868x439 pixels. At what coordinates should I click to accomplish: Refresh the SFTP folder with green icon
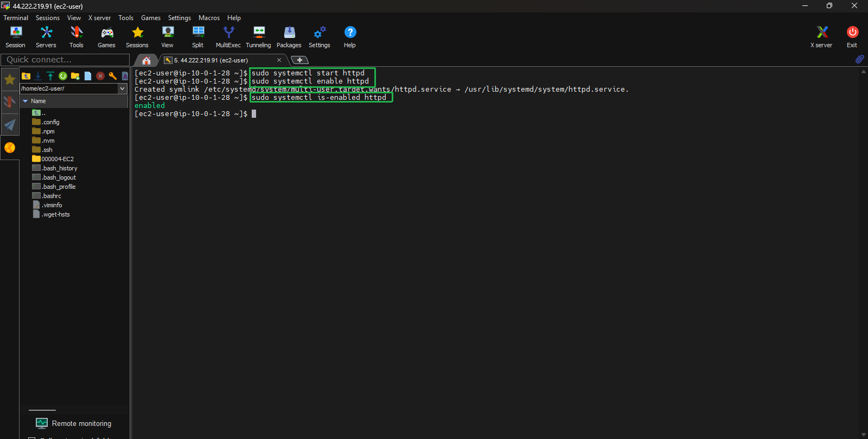point(63,76)
